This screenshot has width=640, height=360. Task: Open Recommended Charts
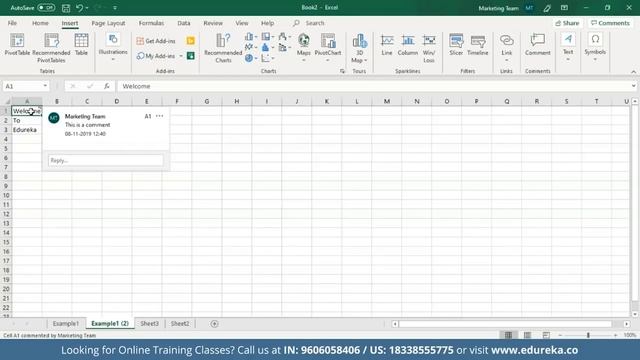click(223, 48)
